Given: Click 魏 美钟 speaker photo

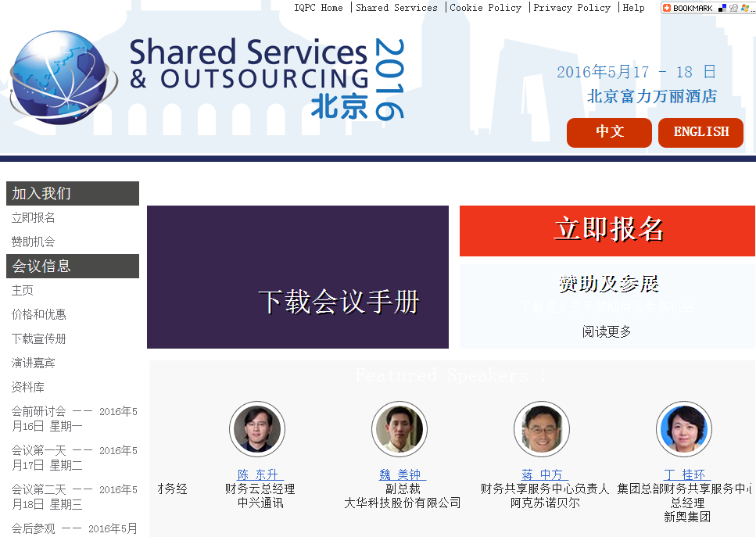Looking at the screenshot, I should point(399,429).
